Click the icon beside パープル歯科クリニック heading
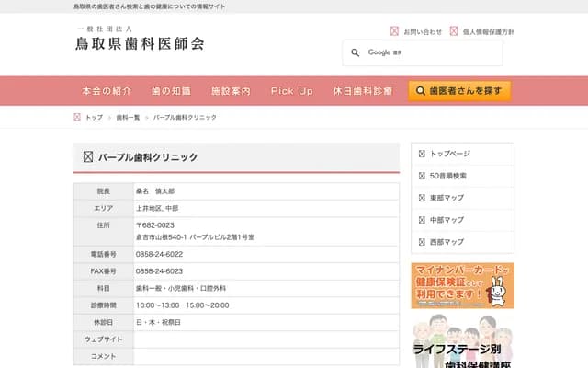The height and width of the screenshot is (368, 588). click(x=88, y=157)
